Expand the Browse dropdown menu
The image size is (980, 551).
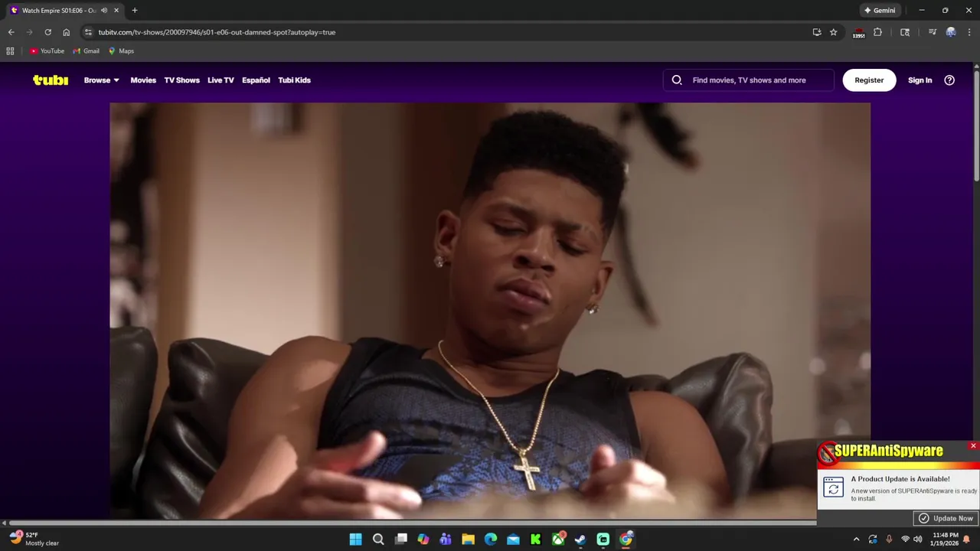click(101, 80)
